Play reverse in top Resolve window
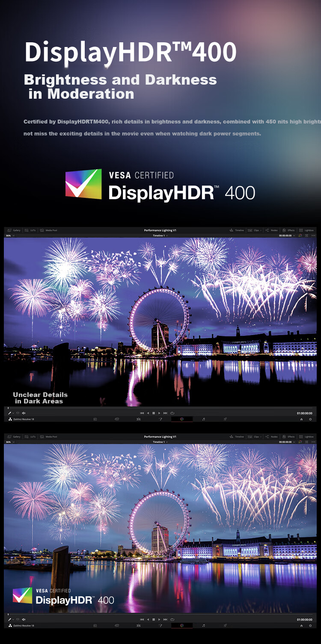This screenshot has width=321, height=644. pyautogui.click(x=148, y=413)
